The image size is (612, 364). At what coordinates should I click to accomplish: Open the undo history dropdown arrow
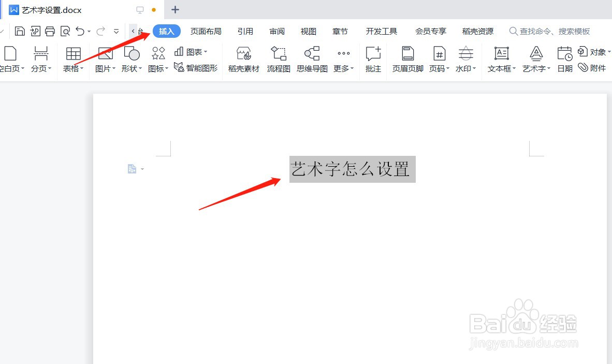pyautogui.click(x=90, y=32)
